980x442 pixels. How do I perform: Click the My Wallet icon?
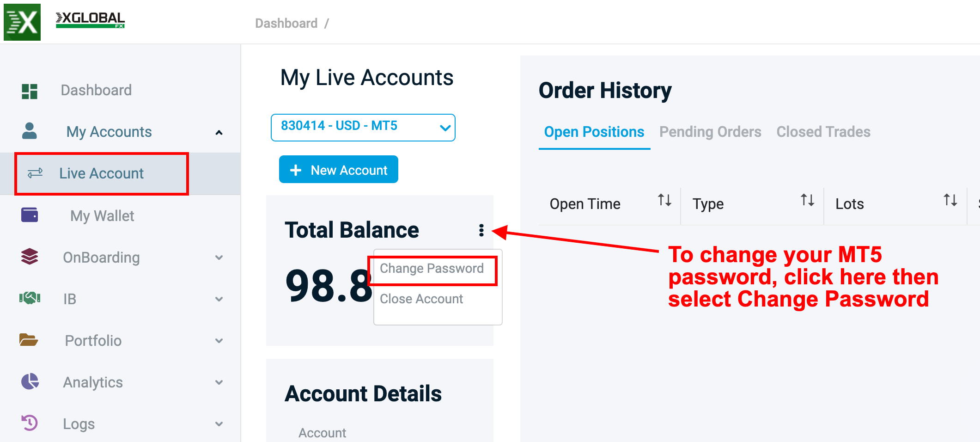[30, 215]
